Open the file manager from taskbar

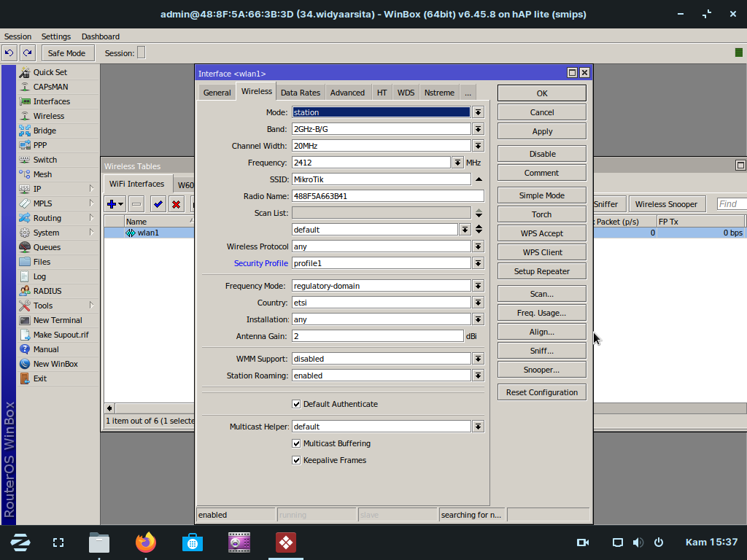(99, 542)
